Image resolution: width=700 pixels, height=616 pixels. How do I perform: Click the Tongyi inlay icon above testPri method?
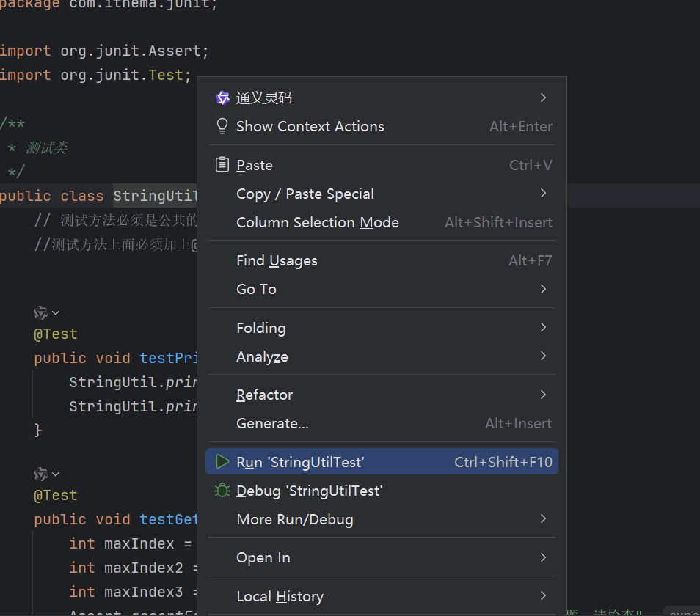click(41, 313)
